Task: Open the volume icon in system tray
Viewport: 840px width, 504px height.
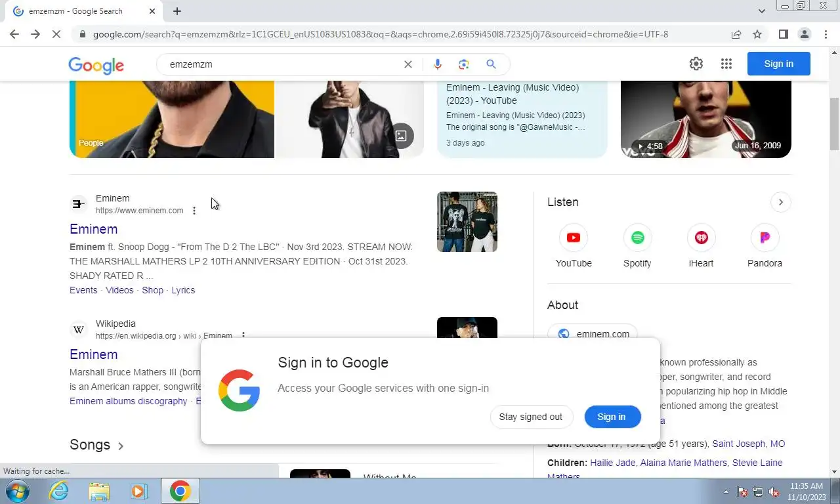Action: [773, 492]
